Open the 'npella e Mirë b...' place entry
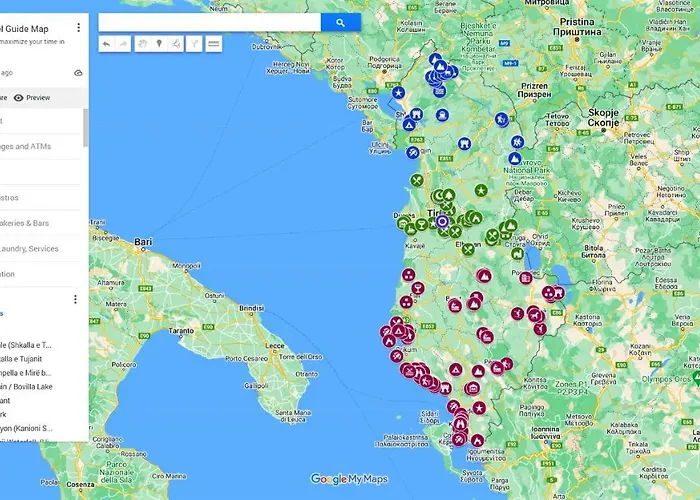The width and height of the screenshot is (700, 500). [x=26, y=373]
